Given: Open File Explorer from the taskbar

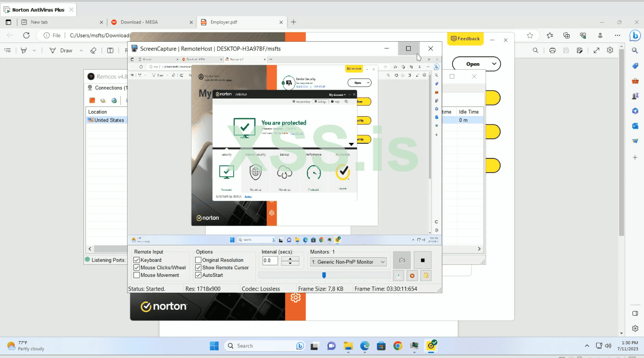Looking at the screenshot, I should click(348, 346).
